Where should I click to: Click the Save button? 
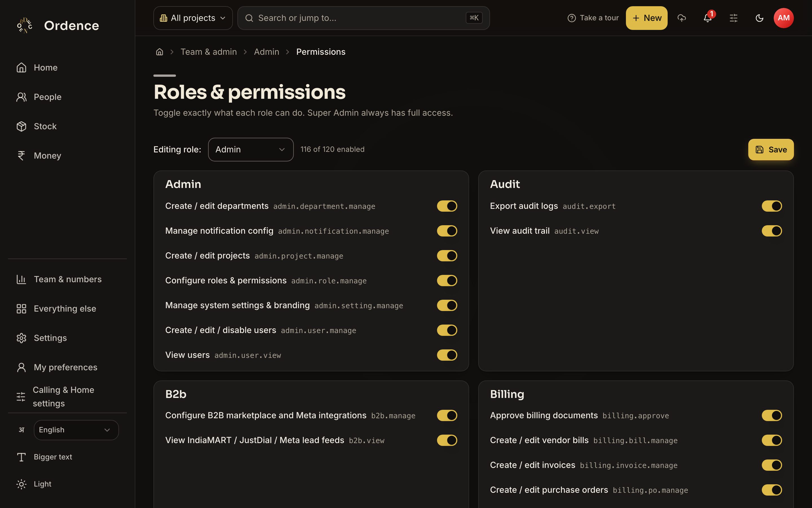click(771, 150)
